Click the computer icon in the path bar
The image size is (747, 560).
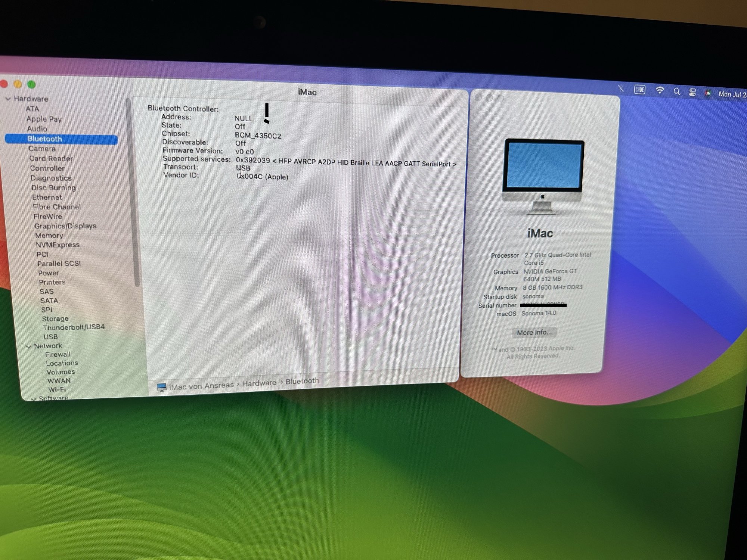(161, 388)
